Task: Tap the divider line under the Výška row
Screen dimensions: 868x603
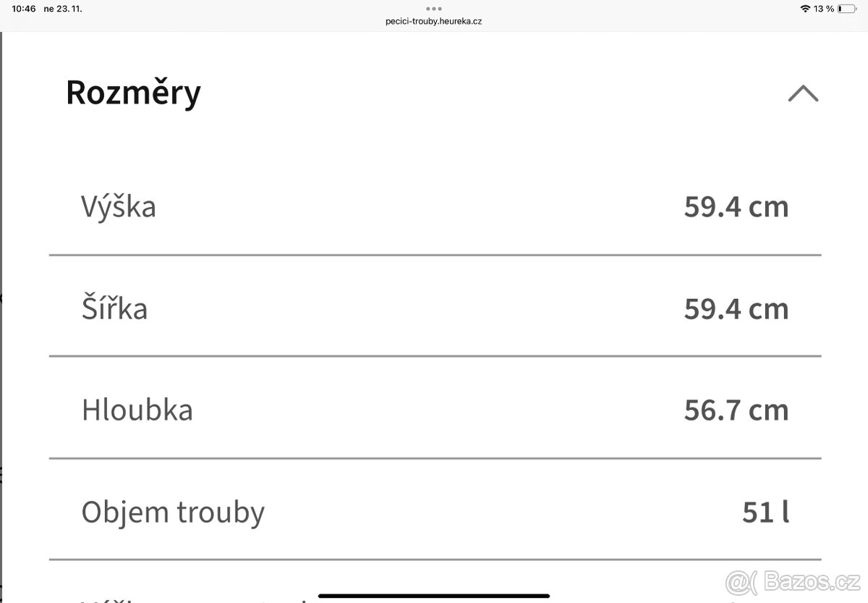Action: (x=434, y=254)
